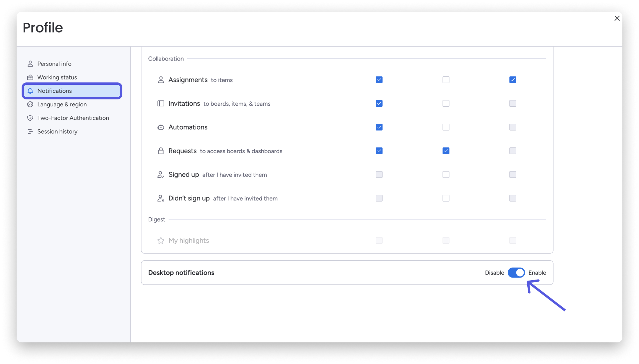Check the last checkbox for Invitations
This screenshot has height=364, width=639.
pos(513,103)
